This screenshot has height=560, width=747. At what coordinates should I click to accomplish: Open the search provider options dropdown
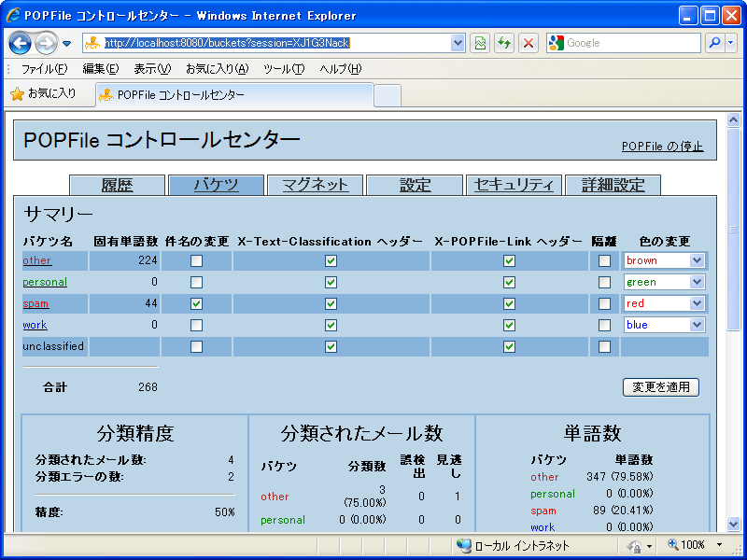(731, 43)
